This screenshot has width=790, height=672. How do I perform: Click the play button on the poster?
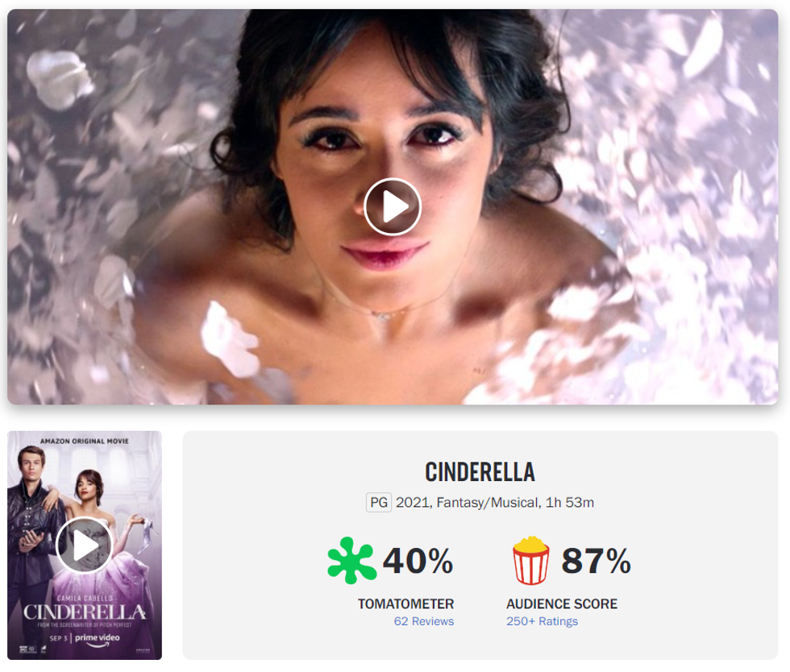click(x=84, y=545)
